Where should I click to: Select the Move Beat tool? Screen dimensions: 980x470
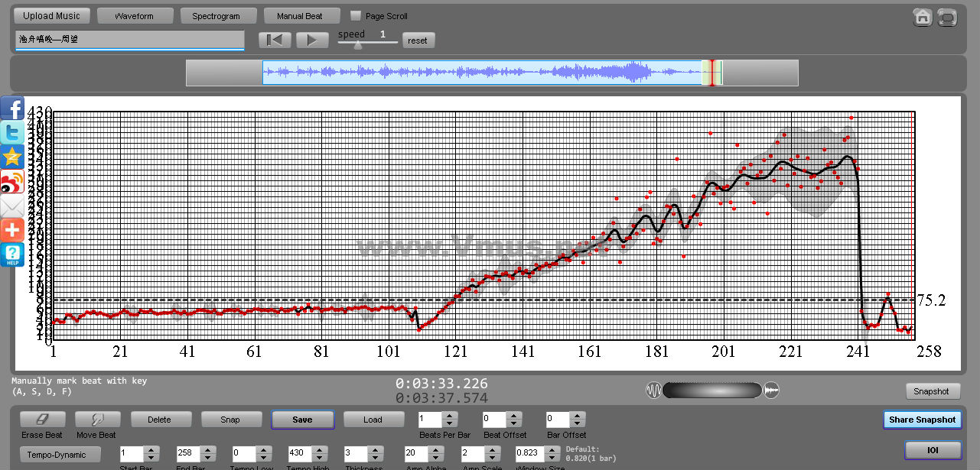point(97,420)
